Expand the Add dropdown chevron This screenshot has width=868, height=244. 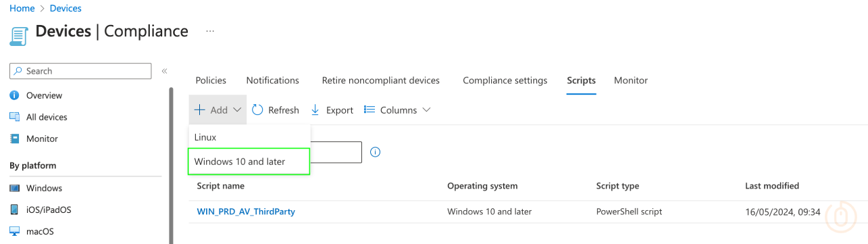tap(237, 109)
